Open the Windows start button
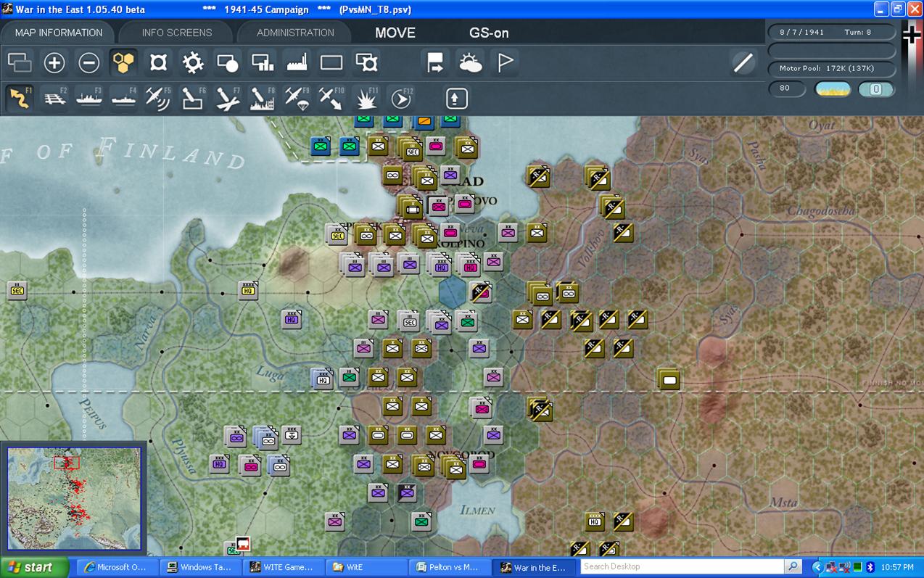 [x=34, y=567]
